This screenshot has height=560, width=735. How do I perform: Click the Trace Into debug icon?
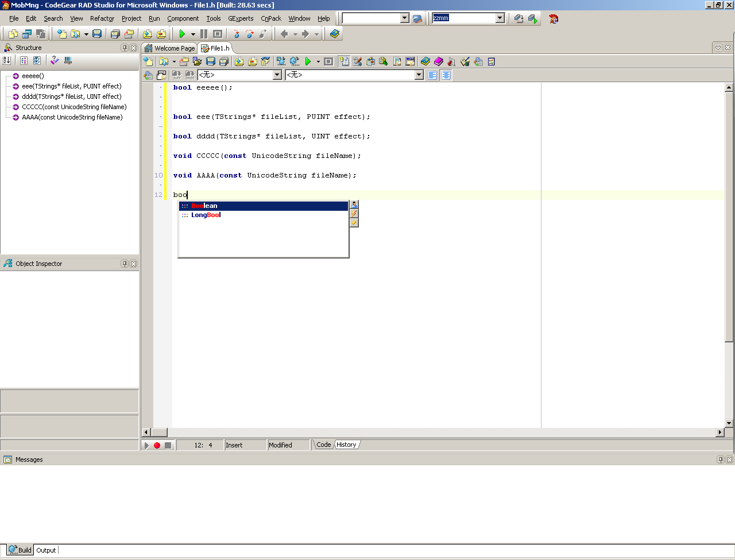tap(237, 34)
